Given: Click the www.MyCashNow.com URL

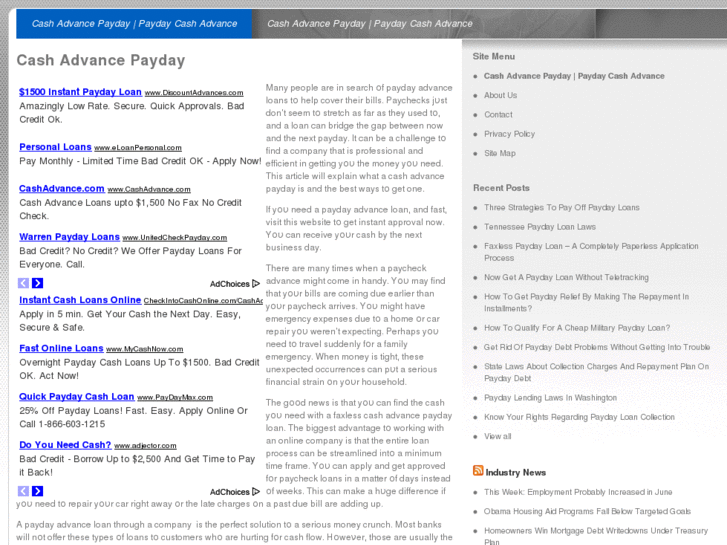Looking at the screenshot, I should click(145, 349).
